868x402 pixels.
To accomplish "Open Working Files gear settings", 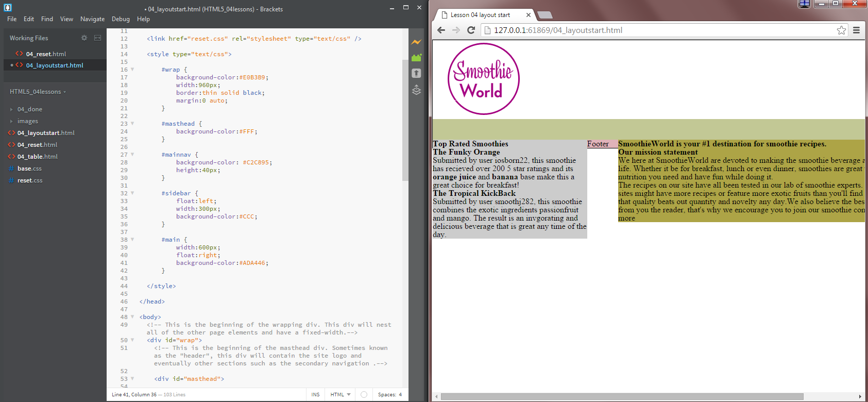I will coord(84,38).
